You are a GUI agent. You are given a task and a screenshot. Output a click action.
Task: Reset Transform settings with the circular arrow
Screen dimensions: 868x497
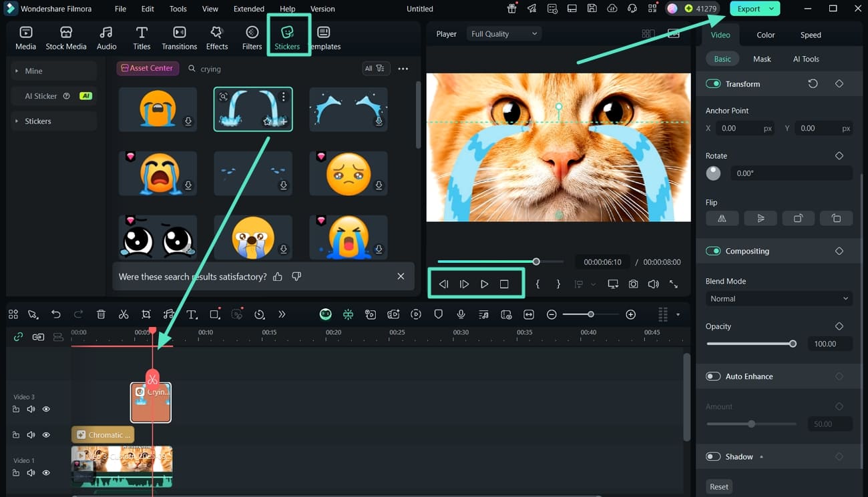click(813, 83)
